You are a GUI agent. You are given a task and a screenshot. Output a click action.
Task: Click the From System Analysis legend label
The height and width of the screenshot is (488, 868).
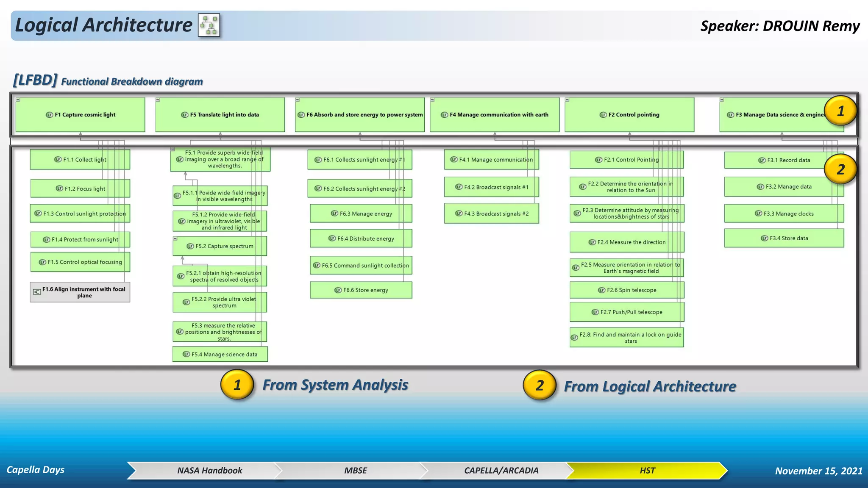point(335,385)
